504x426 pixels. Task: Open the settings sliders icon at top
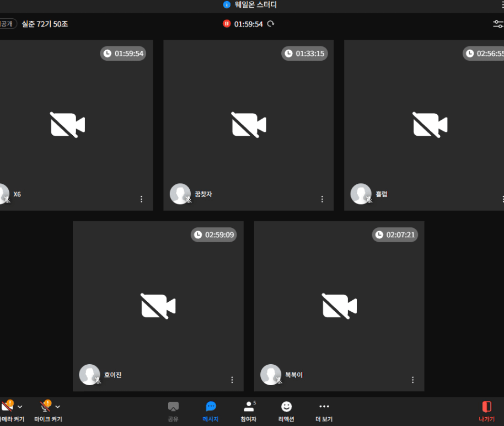coord(498,24)
